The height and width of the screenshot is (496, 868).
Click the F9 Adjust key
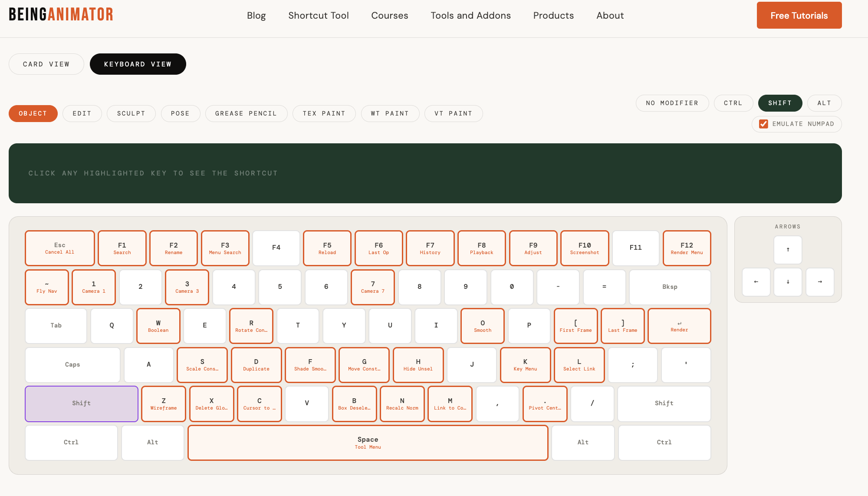coord(533,248)
